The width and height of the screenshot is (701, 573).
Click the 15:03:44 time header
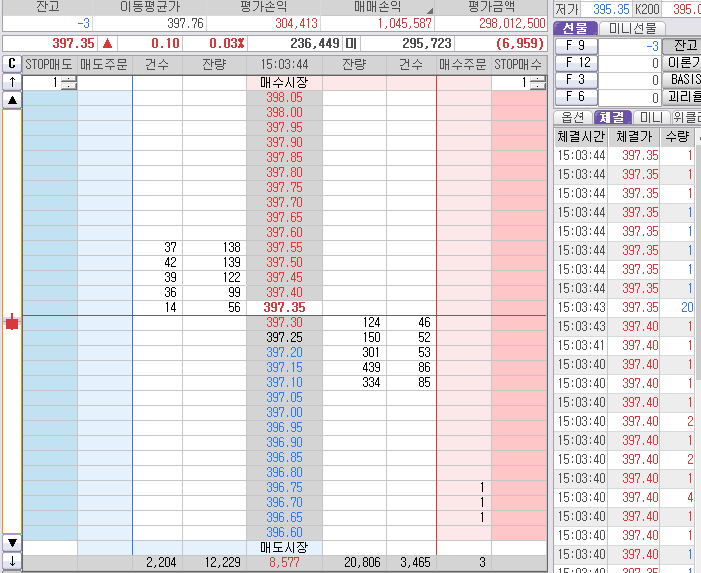click(284, 64)
